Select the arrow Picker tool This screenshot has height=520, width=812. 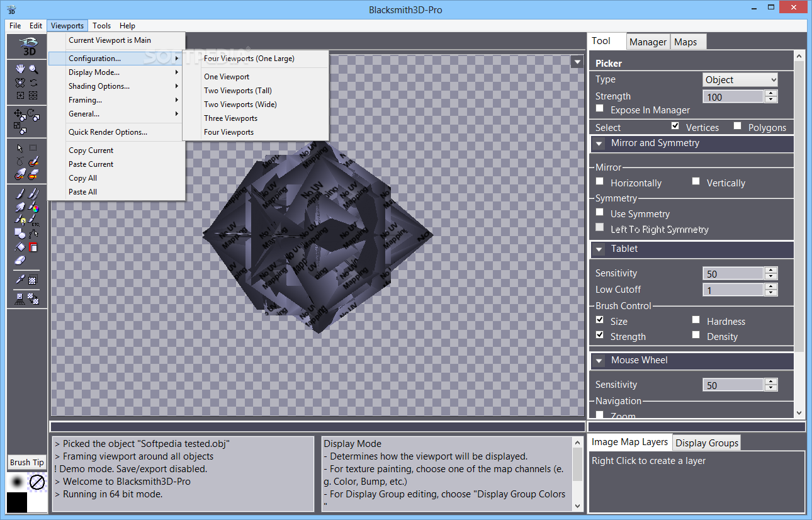[20, 147]
